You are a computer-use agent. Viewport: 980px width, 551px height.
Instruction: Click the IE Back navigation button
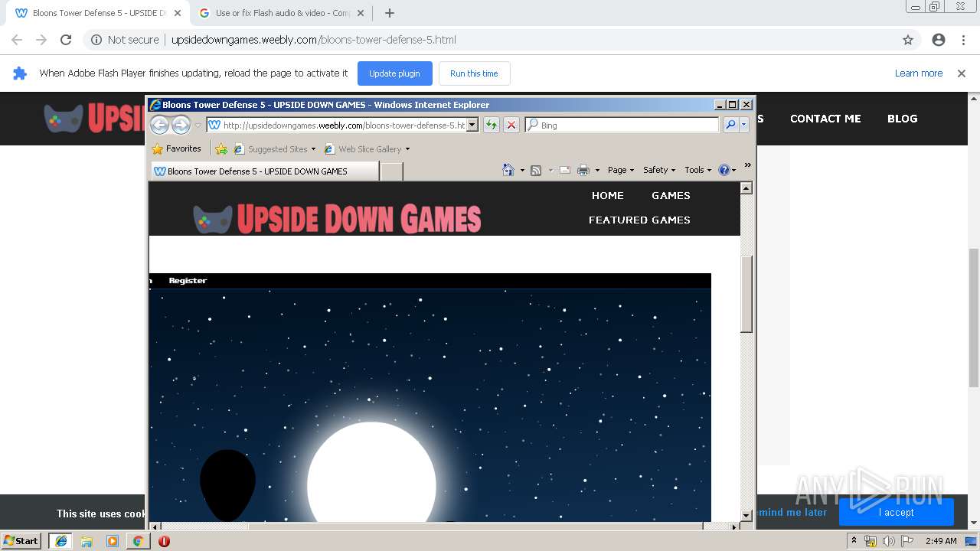[159, 125]
